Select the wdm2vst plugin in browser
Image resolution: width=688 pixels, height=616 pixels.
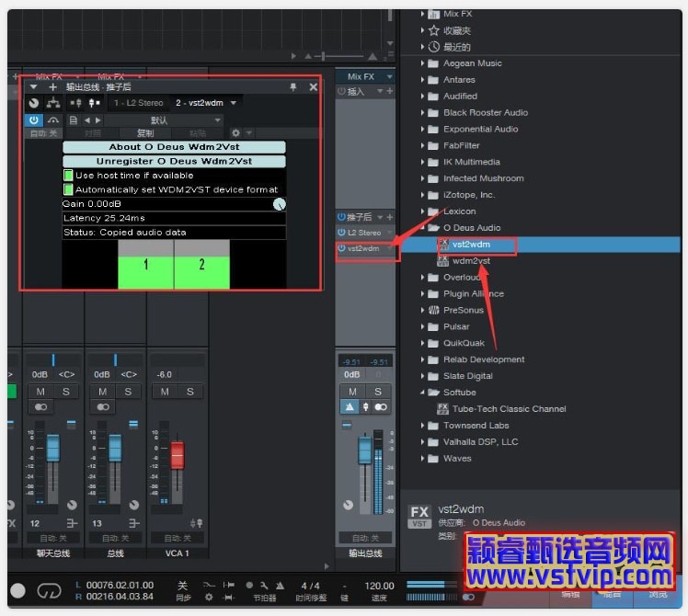[471, 260]
